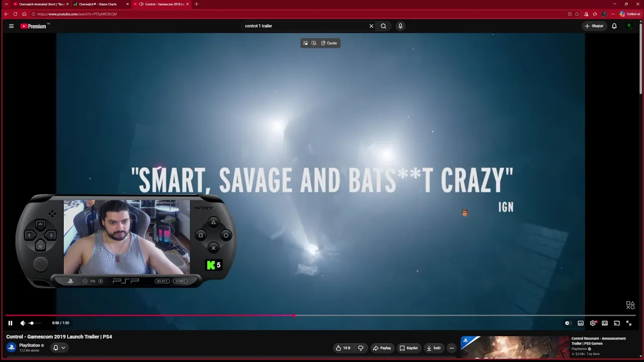Expand the tab list dropdown
This screenshot has height=362, width=644.
6,4
